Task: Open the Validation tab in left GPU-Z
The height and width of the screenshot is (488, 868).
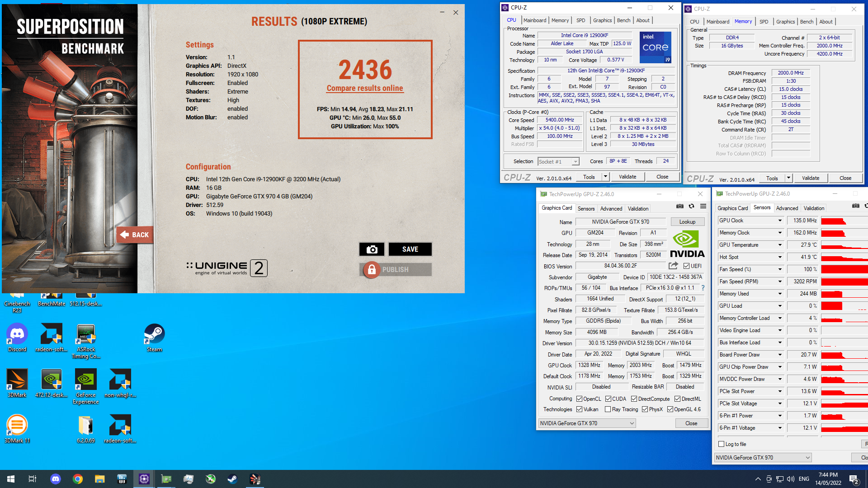Action: [x=638, y=209]
